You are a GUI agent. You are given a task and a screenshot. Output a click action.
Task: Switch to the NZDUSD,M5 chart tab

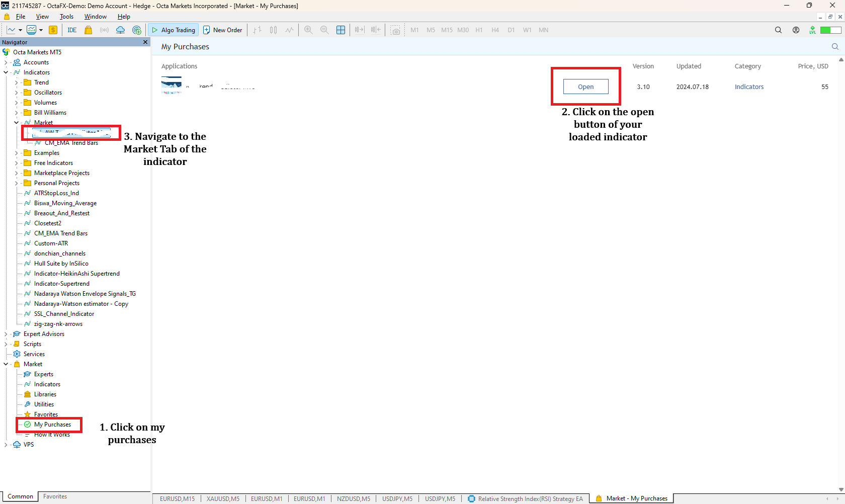point(353,499)
